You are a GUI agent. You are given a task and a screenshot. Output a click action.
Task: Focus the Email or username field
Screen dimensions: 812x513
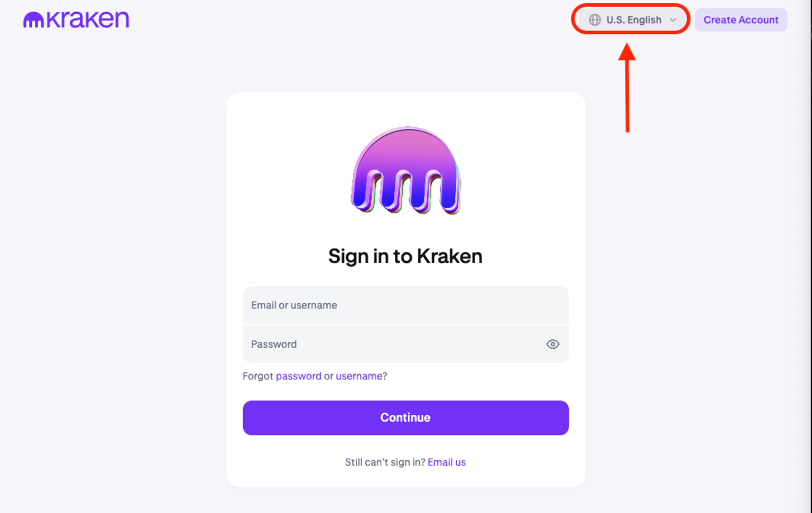point(405,305)
